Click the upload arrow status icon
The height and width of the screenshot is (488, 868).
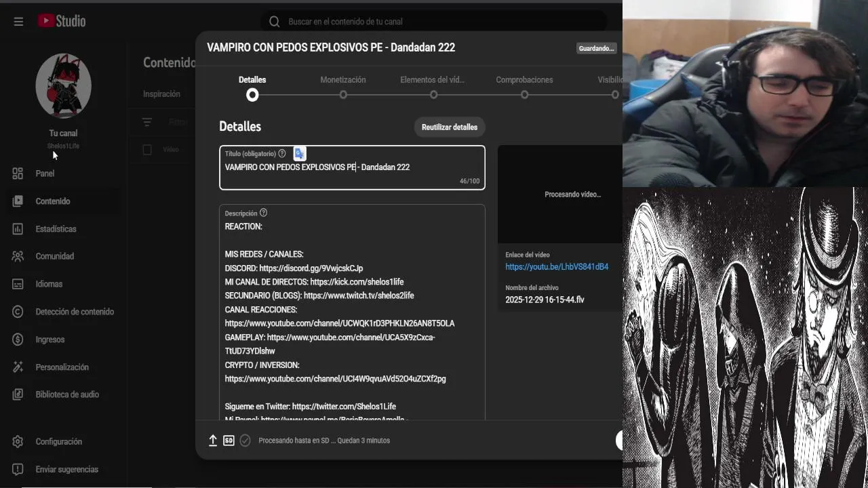click(x=212, y=441)
